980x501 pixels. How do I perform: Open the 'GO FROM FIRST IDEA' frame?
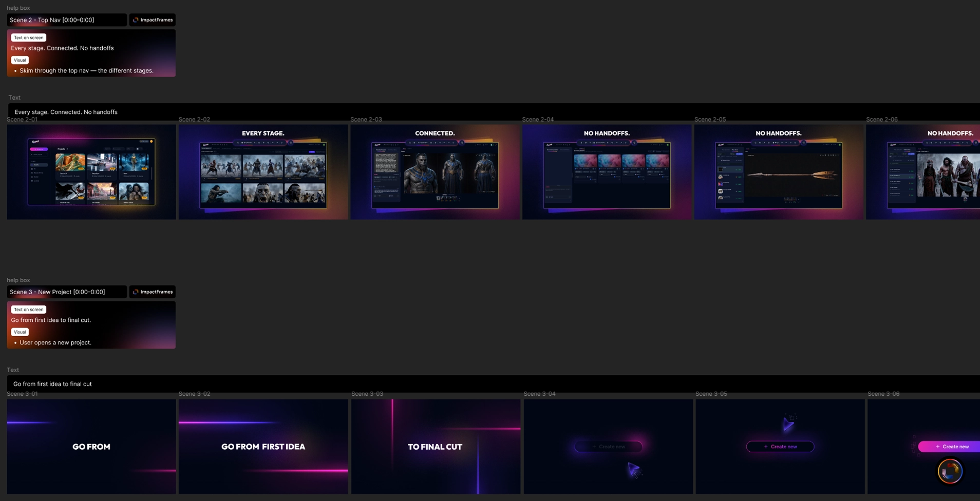(x=263, y=447)
